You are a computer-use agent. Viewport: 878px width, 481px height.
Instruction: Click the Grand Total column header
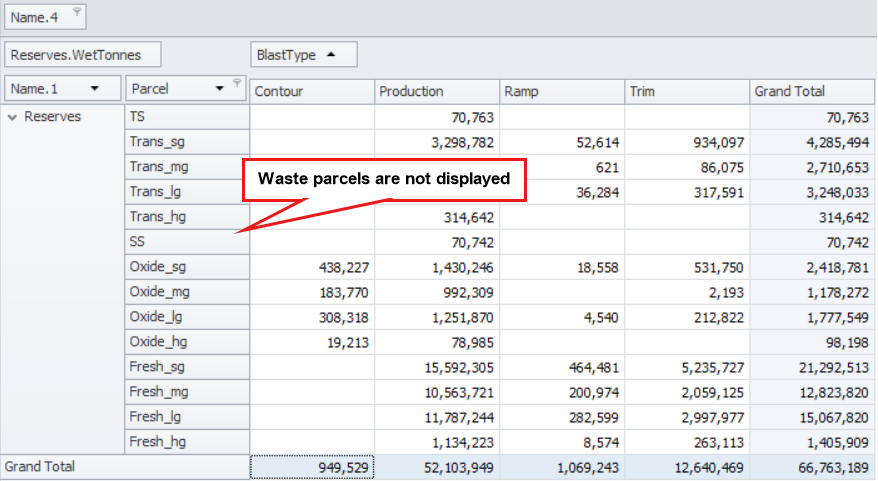[x=812, y=91]
